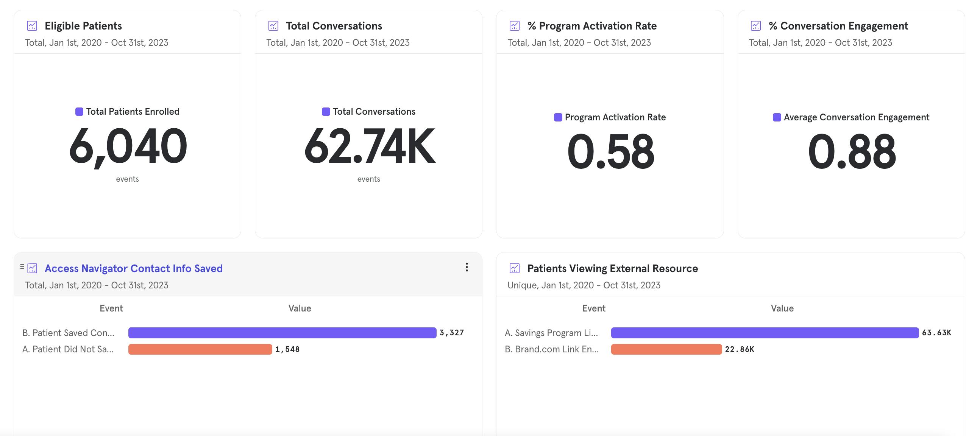Click the Total Conversations legend color swatch
This screenshot has height=436, width=980.
[326, 111]
